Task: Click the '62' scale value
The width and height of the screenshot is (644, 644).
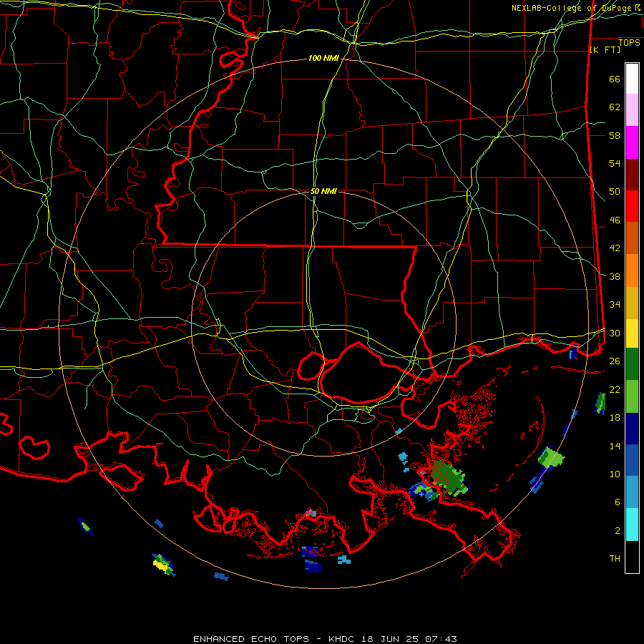Action: [615, 107]
